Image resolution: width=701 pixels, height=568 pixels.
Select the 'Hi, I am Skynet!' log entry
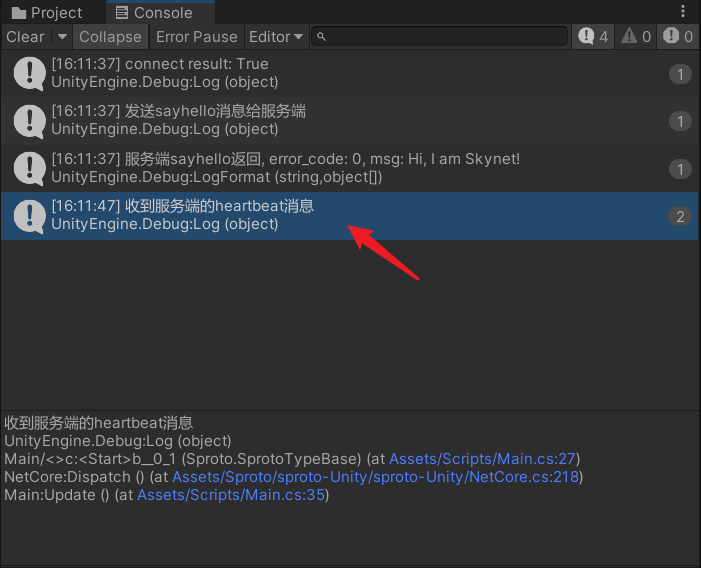pos(350,168)
